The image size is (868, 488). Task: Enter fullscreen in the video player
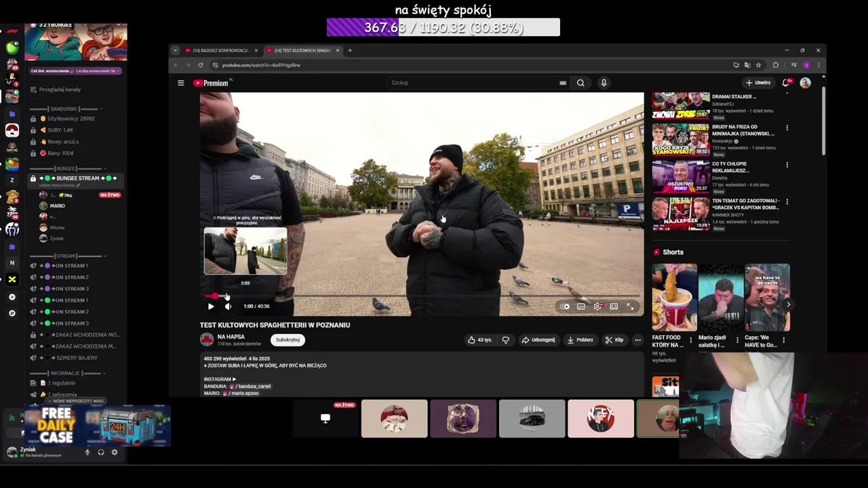pyautogui.click(x=630, y=306)
